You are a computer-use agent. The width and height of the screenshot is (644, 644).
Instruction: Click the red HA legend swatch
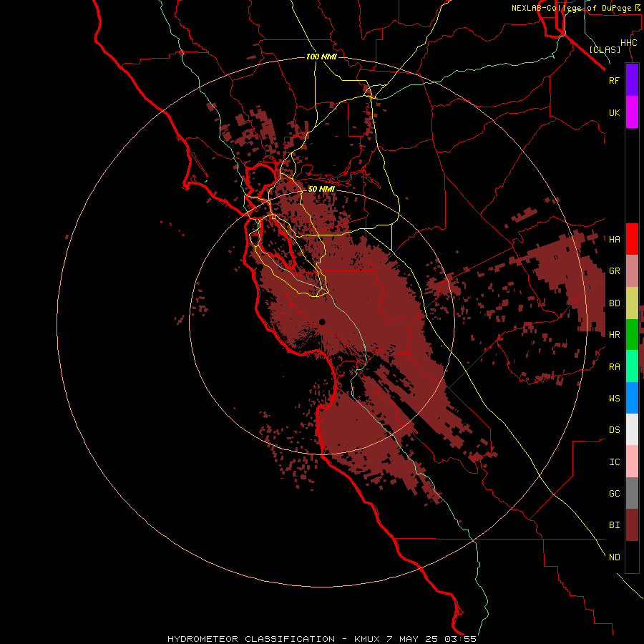click(x=632, y=239)
